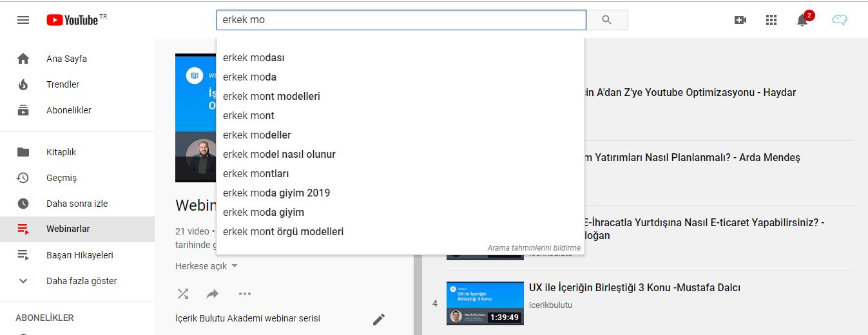This screenshot has width=868, height=335.
Task: Open the Herkese açık privacy dropdown
Action: pos(206,266)
